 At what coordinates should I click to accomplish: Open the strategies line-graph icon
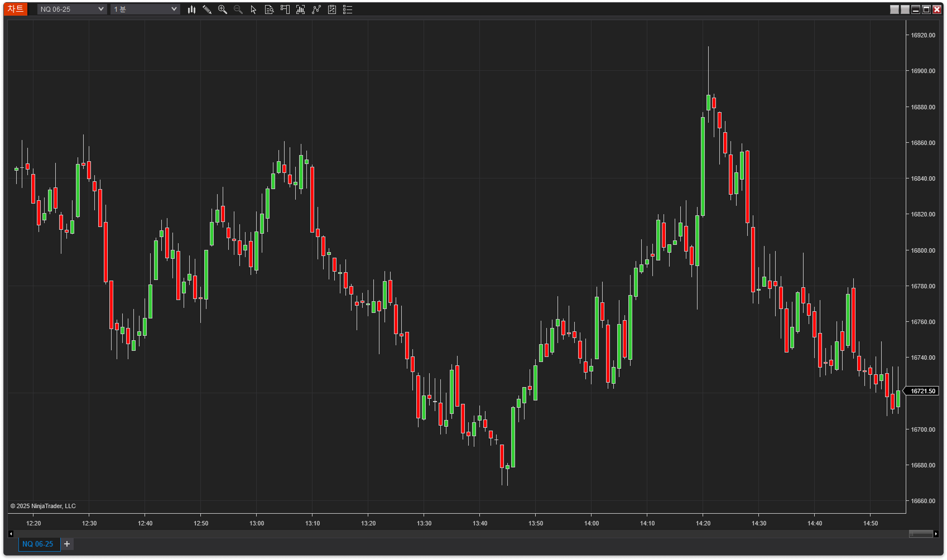click(x=316, y=9)
